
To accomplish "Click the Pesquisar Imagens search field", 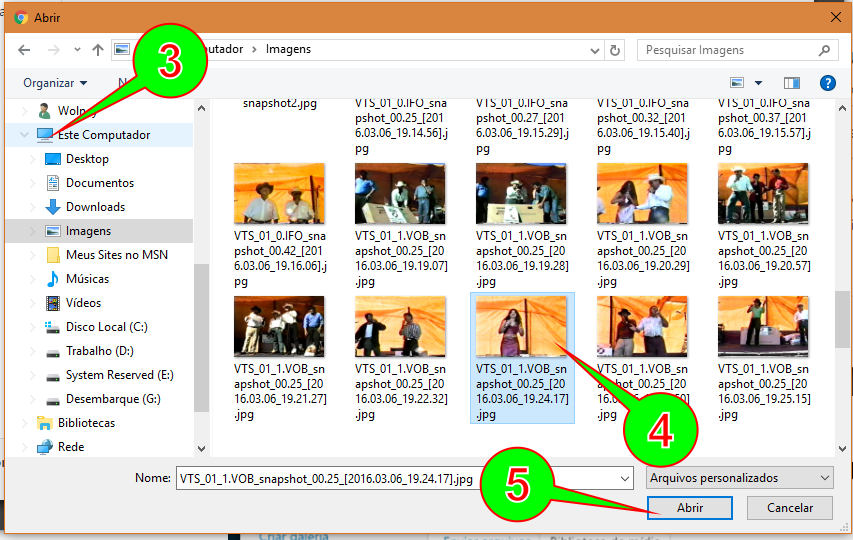I will coord(729,50).
